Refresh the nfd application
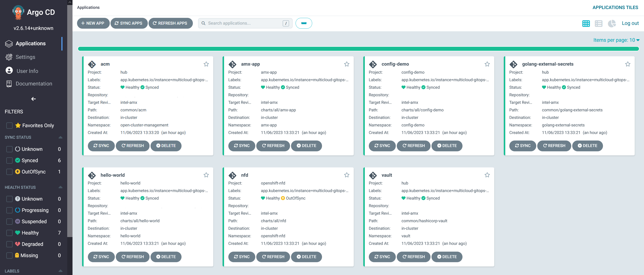The image size is (644, 275). pyautogui.click(x=273, y=257)
